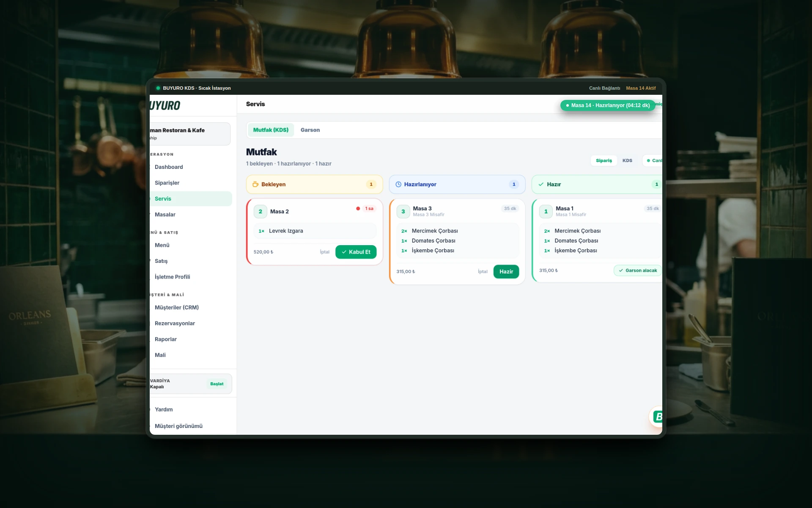This screenshot has width=812, height=508.
Task: Click the Masa 1 number badge
Action: [546, 212]
